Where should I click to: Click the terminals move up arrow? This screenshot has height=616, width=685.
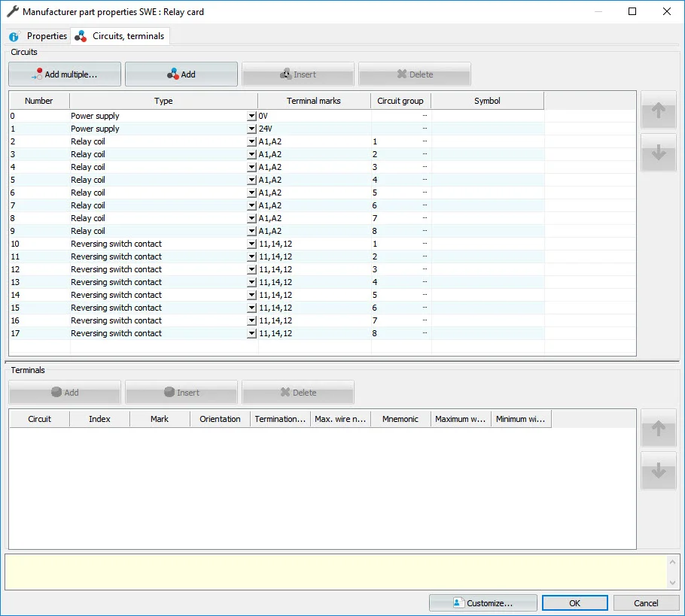pos(658,429)
